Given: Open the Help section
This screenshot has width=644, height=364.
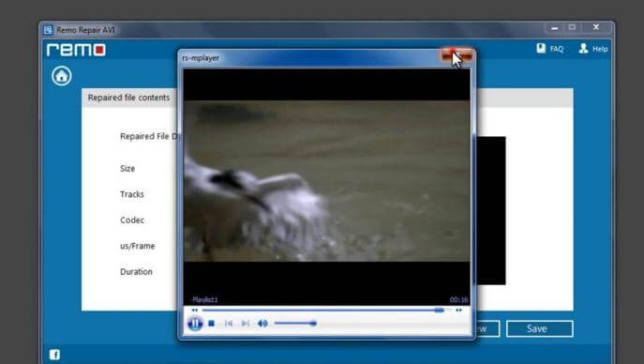Looking at the screenshot, I should point(593,49).
